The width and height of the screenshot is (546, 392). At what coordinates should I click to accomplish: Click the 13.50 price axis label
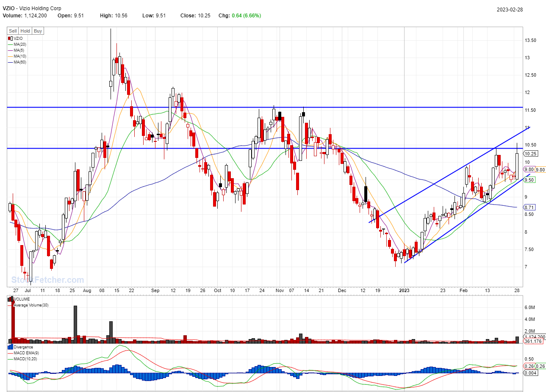530,41
